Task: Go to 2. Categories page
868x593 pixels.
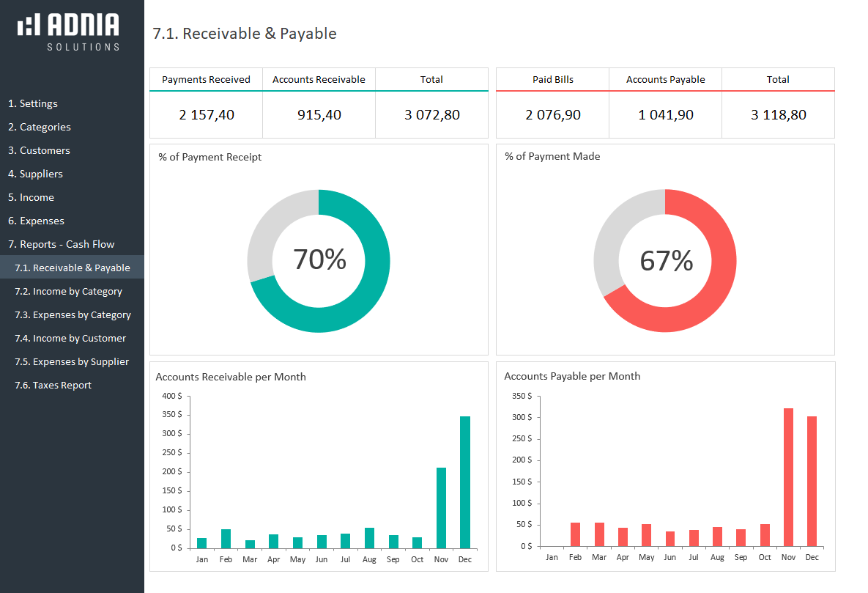Action: click(x=40, y=127)
